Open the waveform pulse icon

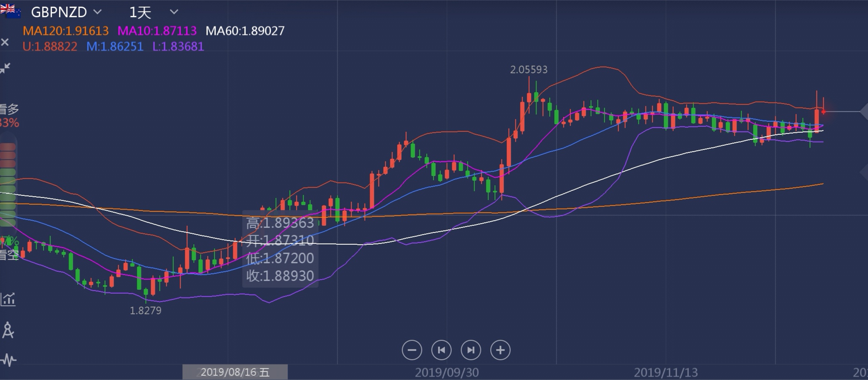(8, 360)
